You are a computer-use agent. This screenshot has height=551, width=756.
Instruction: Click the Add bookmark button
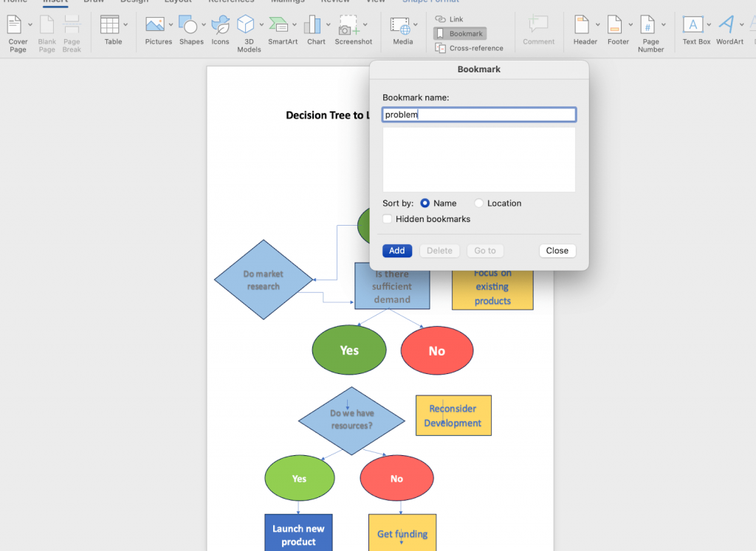pos(397,251)
